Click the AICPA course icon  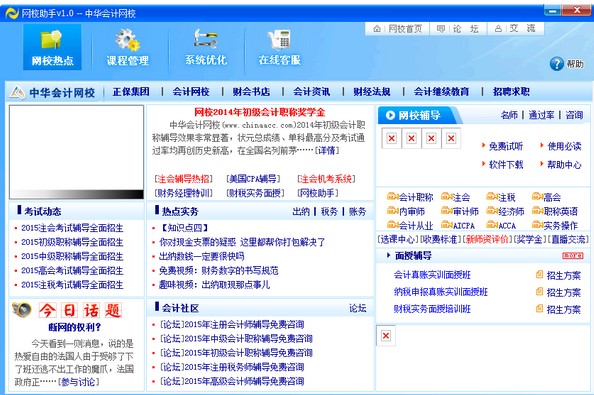click(447, 225)
